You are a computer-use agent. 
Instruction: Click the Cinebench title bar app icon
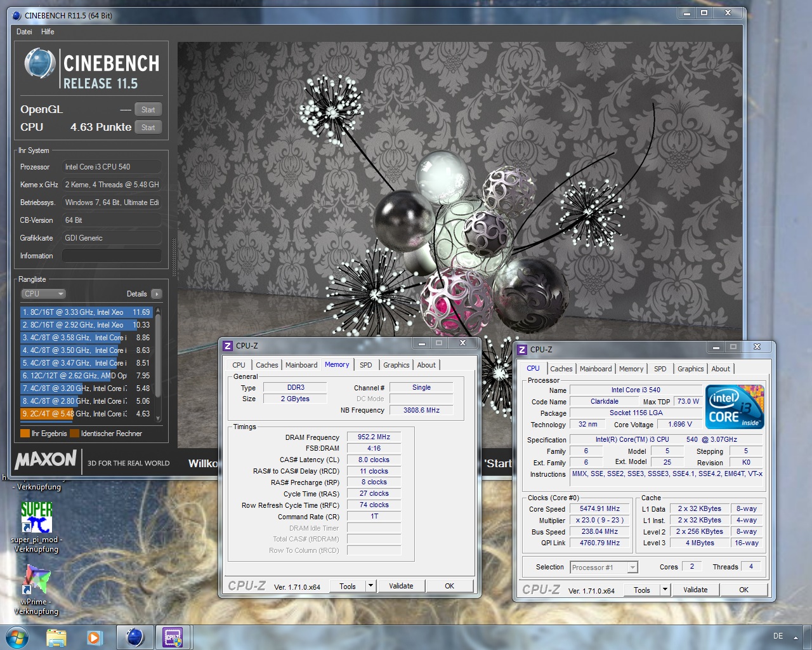(x=17, y=15)
